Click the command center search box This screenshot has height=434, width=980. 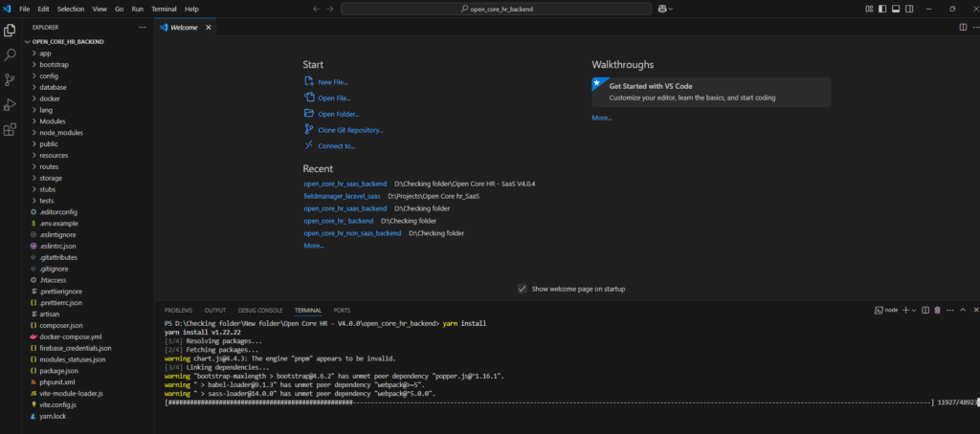(x=497, y=9)
